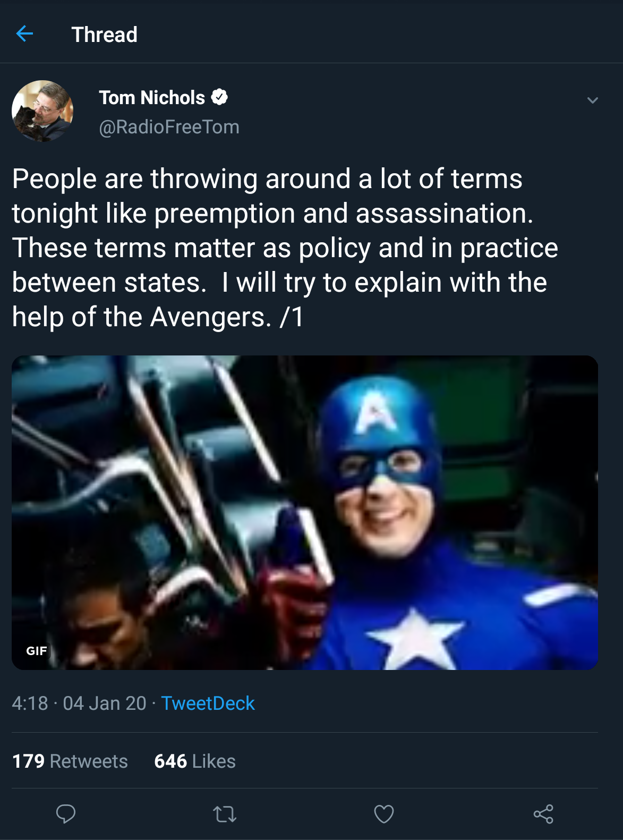
Task: Like the tweet with the heart icon
Action: [383, 814]
